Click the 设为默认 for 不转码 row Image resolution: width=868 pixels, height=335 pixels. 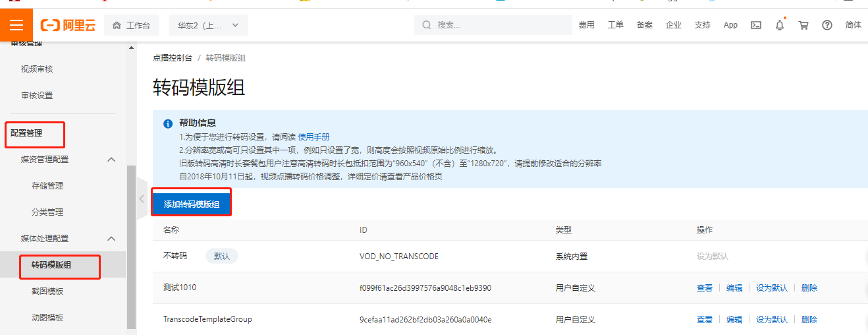(x=713, y=256)
